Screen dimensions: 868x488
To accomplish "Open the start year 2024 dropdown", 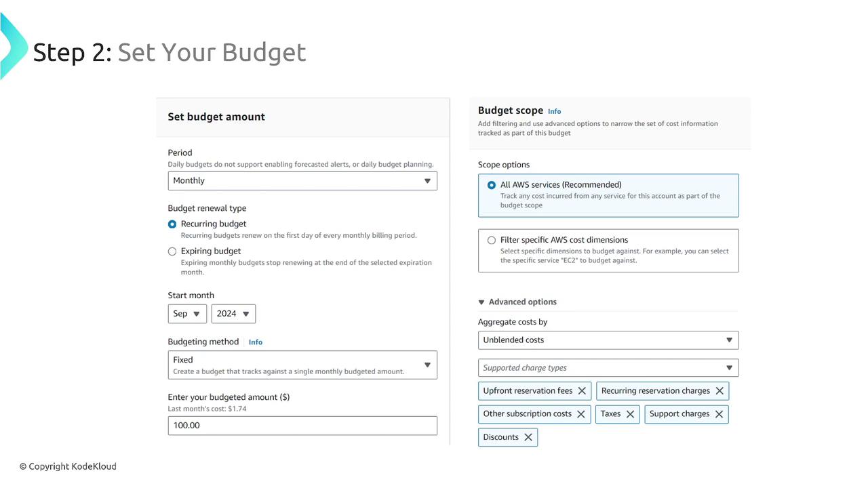I will (x=233, y=314).
